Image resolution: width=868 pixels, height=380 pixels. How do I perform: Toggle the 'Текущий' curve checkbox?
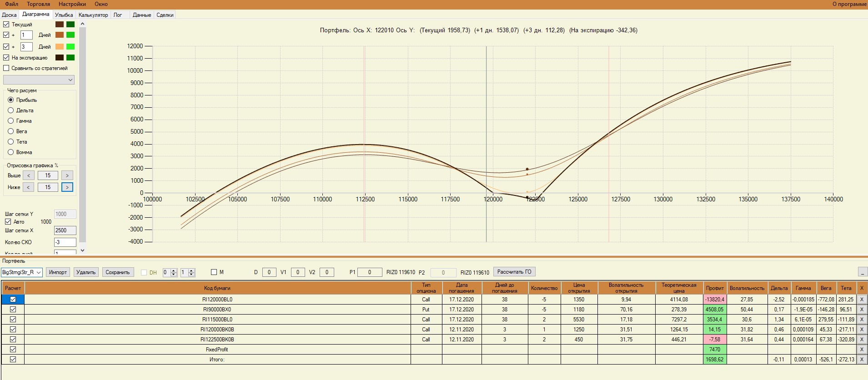point(6,25)
